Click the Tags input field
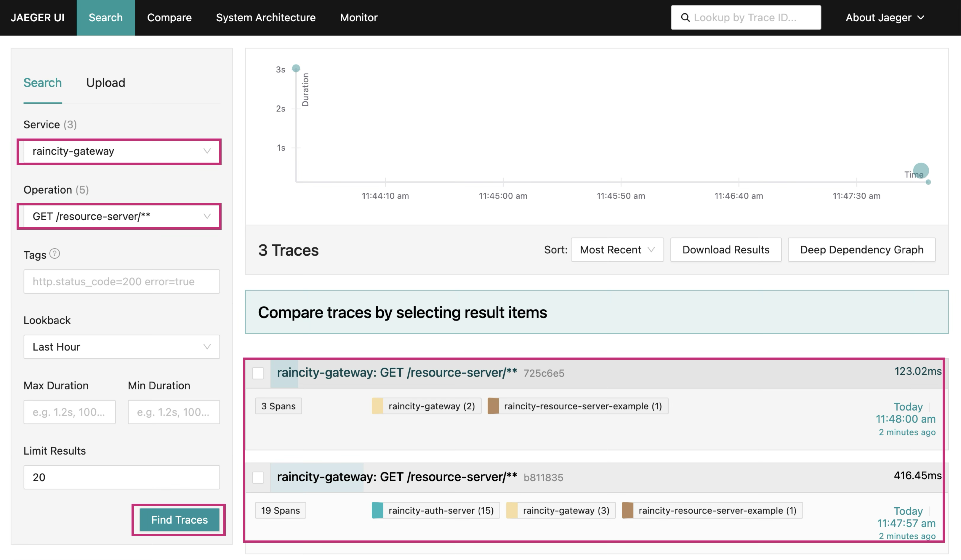This screenshot has width=961, height=560. click(x=122, y=281)
